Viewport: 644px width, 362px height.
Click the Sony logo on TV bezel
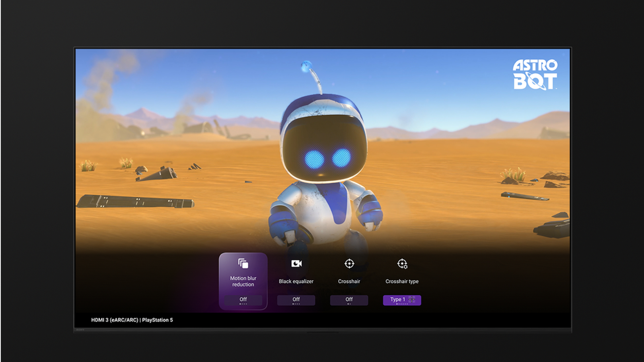(x=80, y=330)
